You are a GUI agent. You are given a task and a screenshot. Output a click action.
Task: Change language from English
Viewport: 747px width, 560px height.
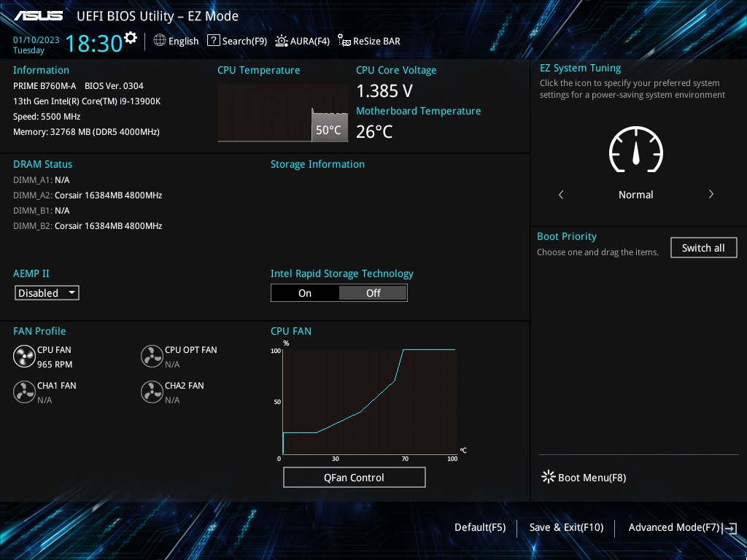tap(177, 41)
